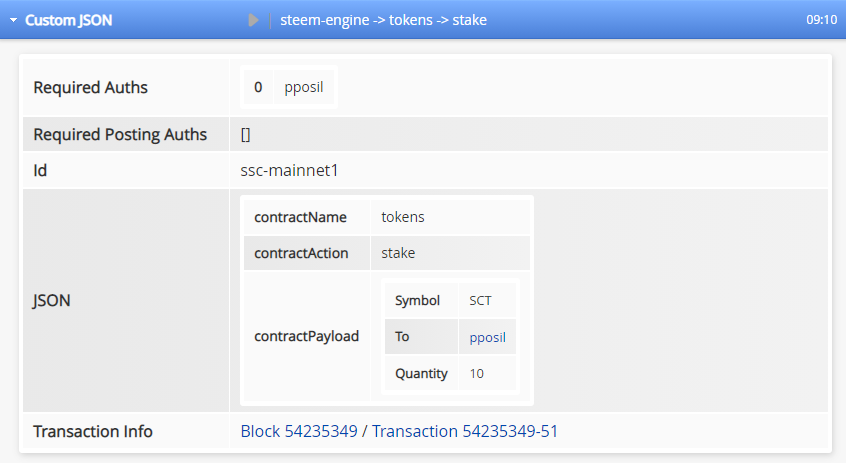846x463 pixels.
Task: Collapse the Custom JSON panel arrow
Action: [x=14, y=20]
